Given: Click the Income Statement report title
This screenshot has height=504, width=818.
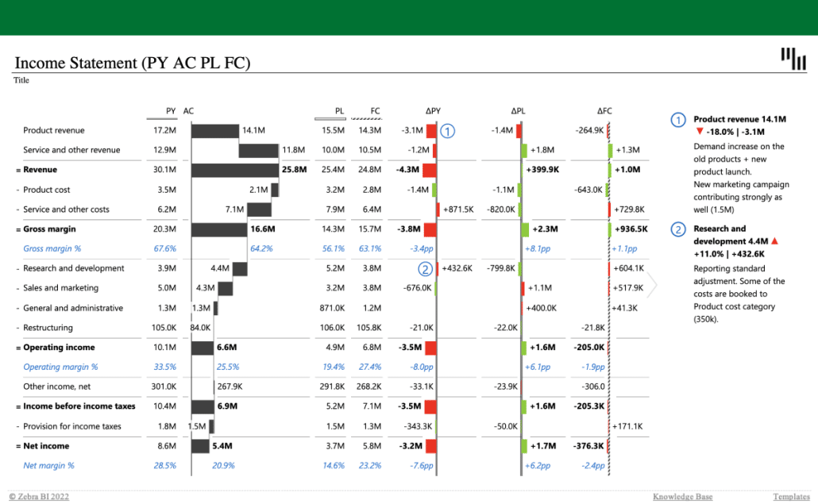Looking at the screenshot, I should [133, 63].
